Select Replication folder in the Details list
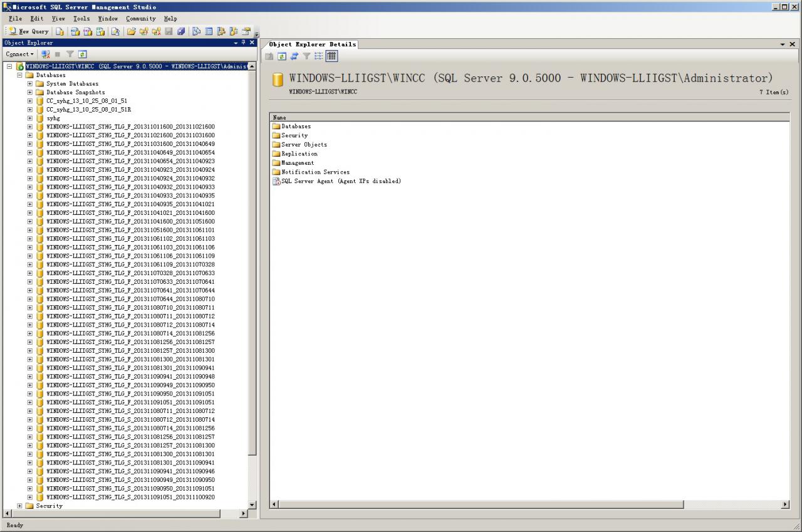This screenshot has height=532, width=802. (x=294, y=154)
